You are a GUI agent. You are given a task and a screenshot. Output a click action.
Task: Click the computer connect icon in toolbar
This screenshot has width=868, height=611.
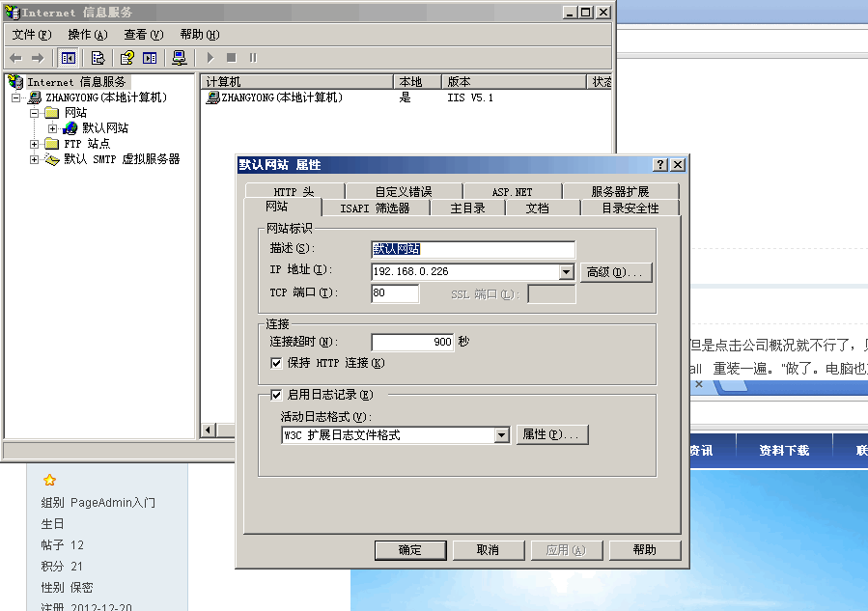179,58
